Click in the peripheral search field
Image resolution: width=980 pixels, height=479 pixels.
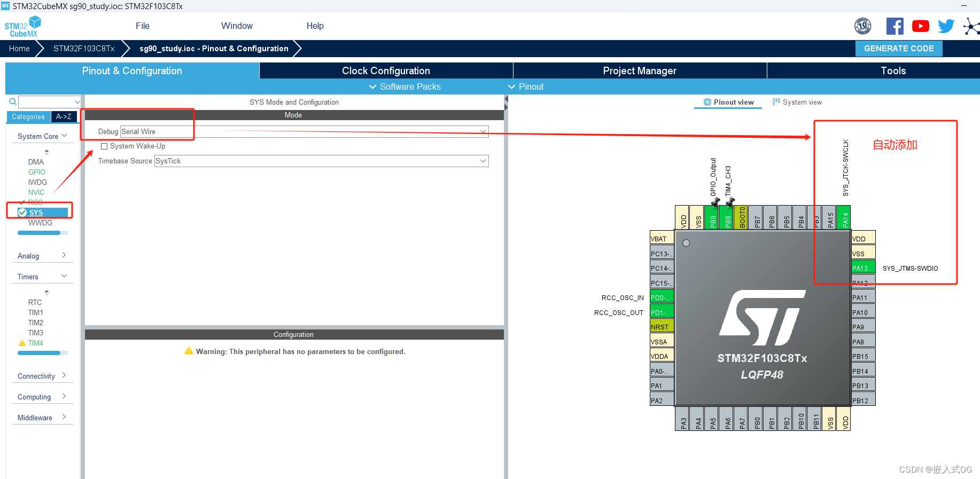click(46, 102)
